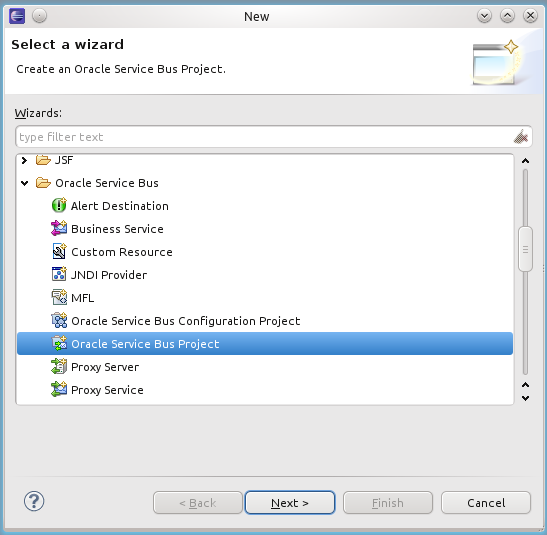Select Proxy Service wizard

pyautogui.click(x=107, y=390)
